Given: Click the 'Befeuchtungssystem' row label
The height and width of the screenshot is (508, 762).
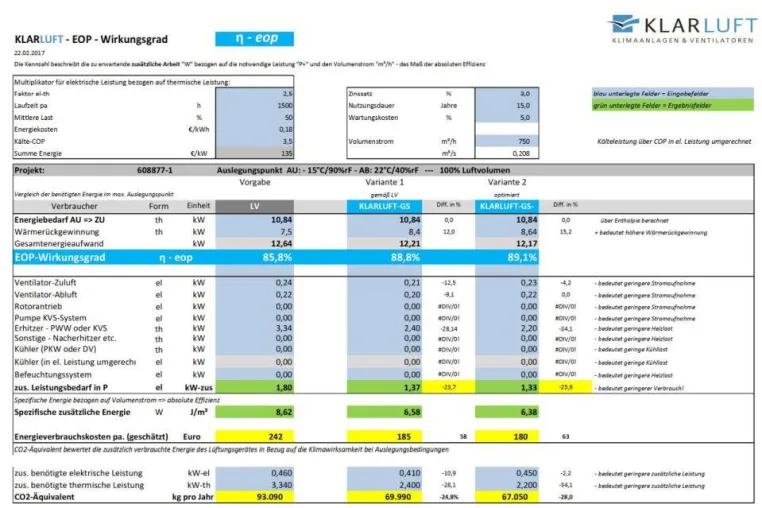Looking at the screenshot, I should click(53, 375).
